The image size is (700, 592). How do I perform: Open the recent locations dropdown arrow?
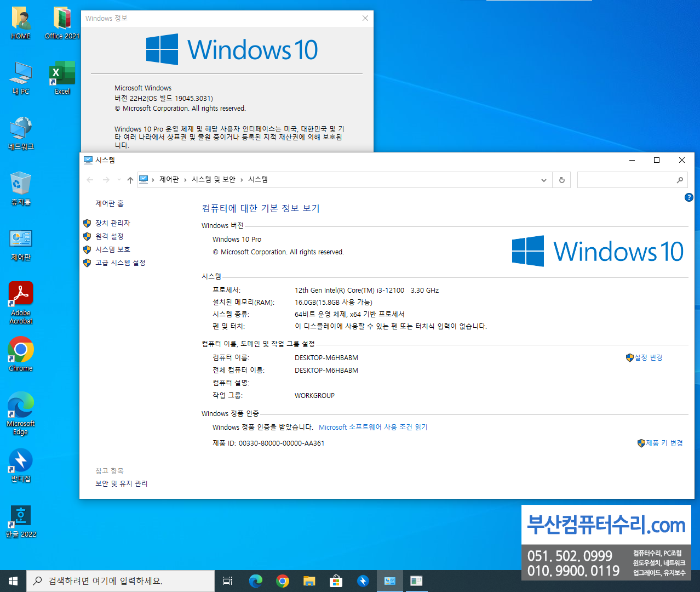119,180
